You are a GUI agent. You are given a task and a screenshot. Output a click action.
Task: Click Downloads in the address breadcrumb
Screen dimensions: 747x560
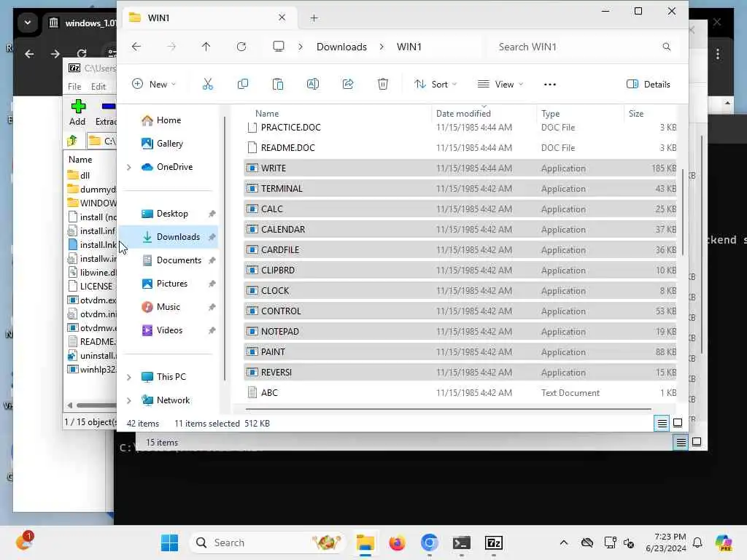341,47
